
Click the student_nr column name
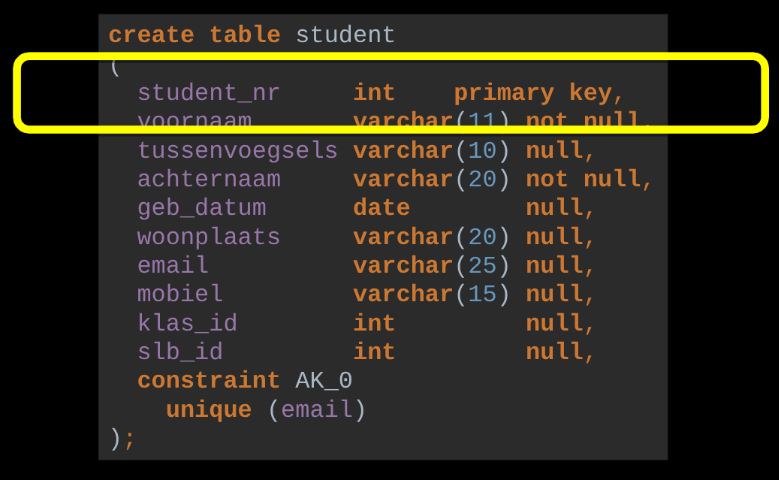pyautogui.click(x=208, y=93)
